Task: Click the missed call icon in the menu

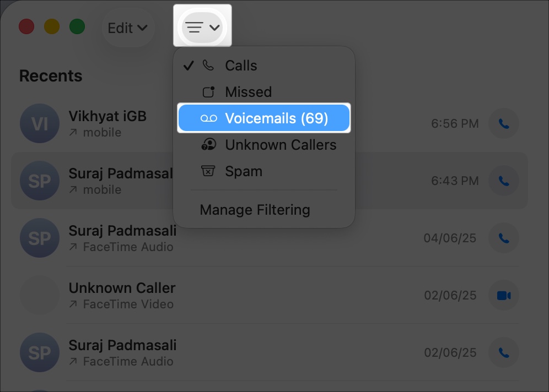Action: (x=208, y=91)
